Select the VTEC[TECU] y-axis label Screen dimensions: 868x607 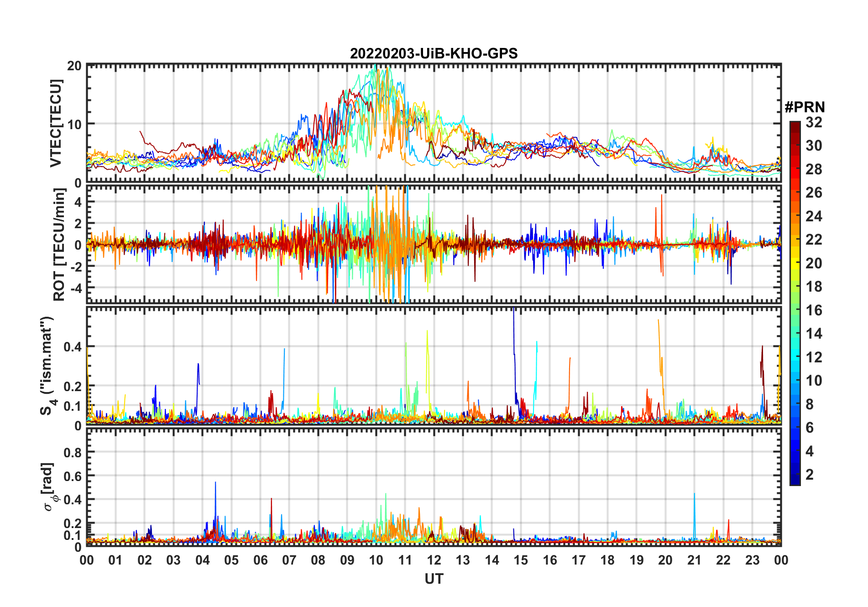pos(56,123)
